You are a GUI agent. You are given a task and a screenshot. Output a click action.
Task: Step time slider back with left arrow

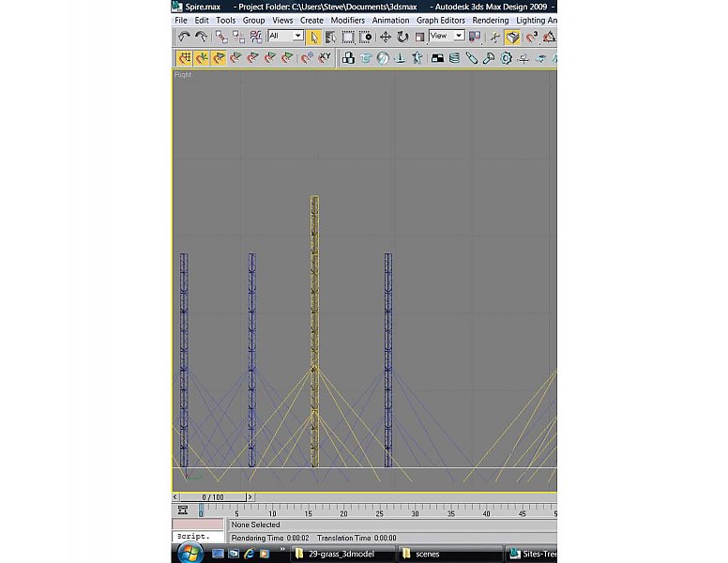click(175, 497)
